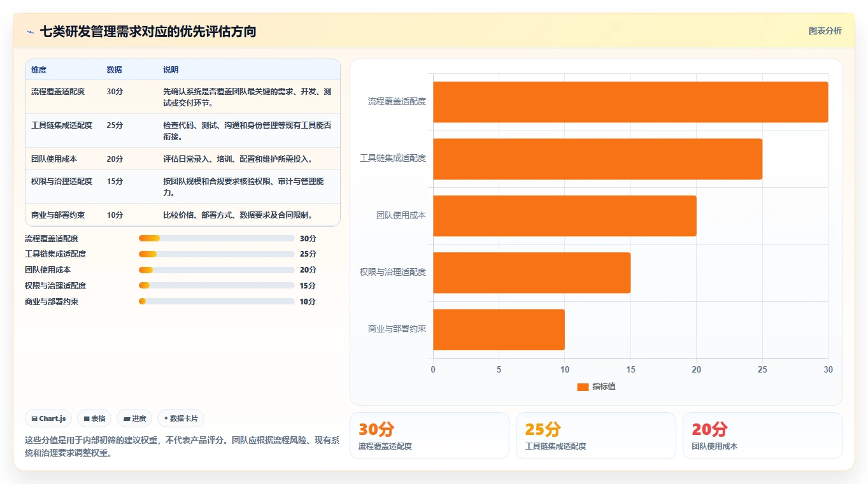Open the 20分 团队使用成本 data card
Image resolution: width=868 pixels, height=484 pixels.
[762, 436]
